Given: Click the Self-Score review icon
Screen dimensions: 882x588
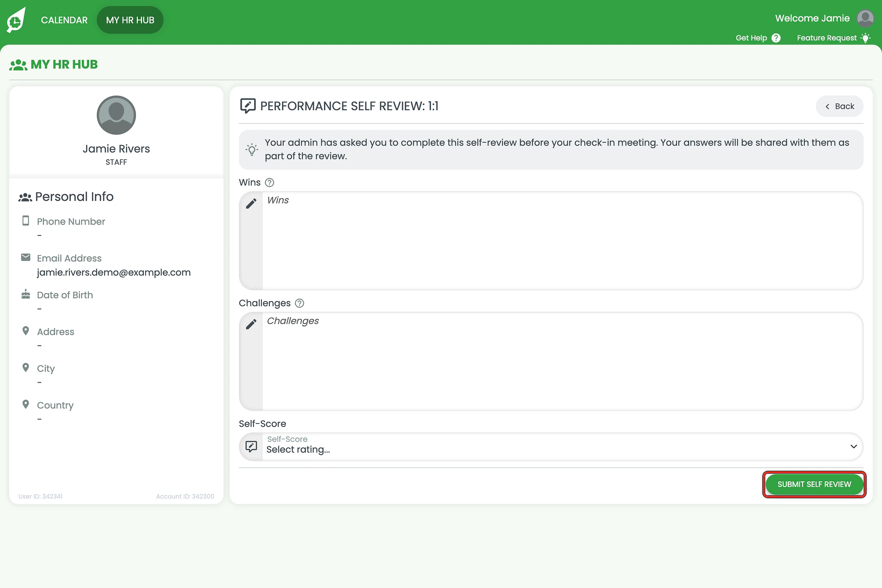Looking at the screenshot, I should click(x=251, y=447).
